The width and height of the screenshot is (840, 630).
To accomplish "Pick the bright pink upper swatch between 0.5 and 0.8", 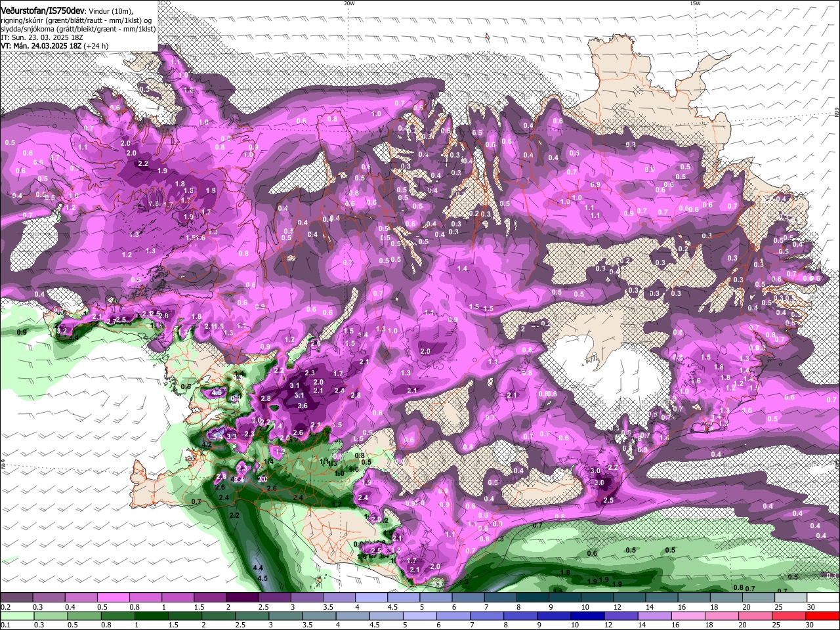I will coord(113,598).
